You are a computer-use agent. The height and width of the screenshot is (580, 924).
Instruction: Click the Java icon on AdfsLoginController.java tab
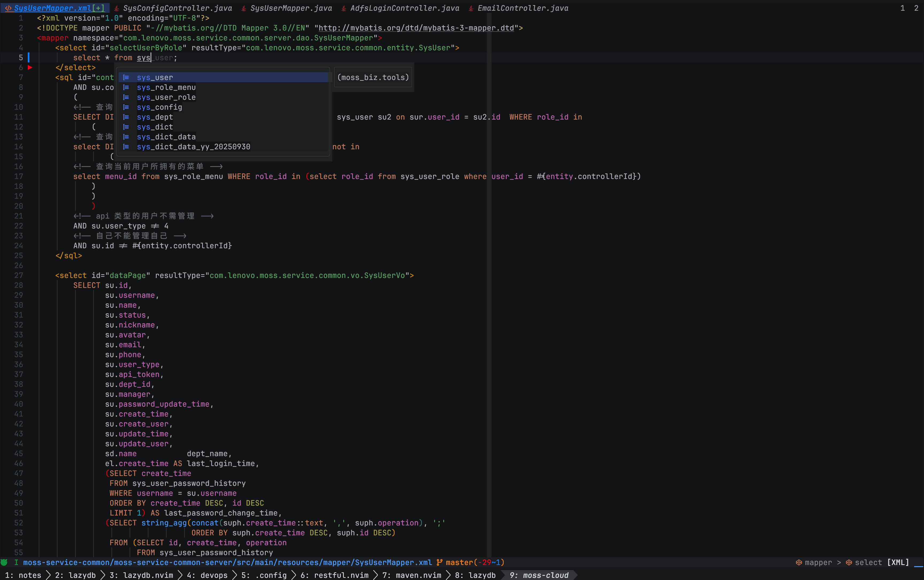coord(344,8)
